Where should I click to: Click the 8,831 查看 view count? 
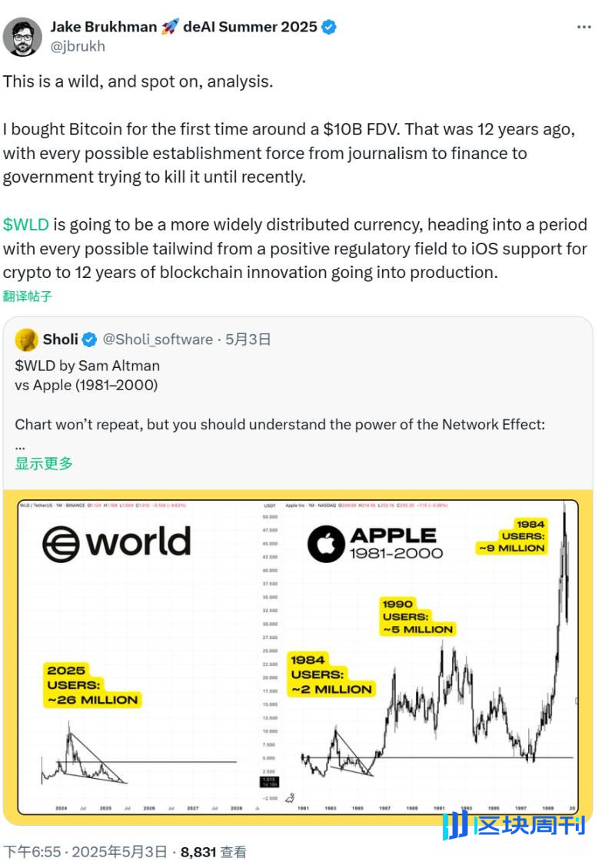point(213,851)
